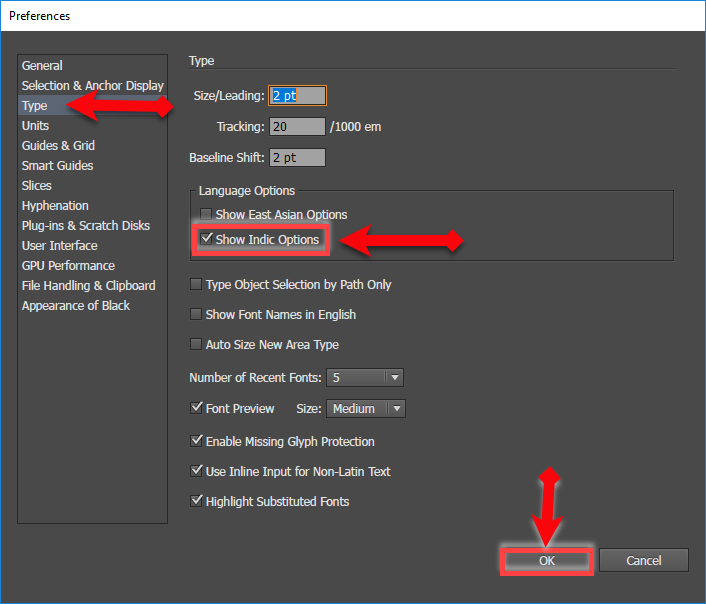The height and width of the screenshot is (604, 706).
Task: Select Appearance of Black category
Action: (76, 306)
